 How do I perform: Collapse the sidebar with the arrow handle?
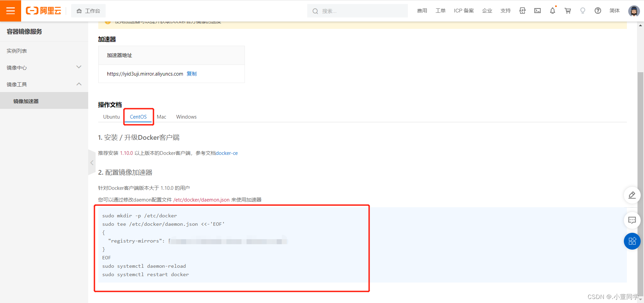92,163
